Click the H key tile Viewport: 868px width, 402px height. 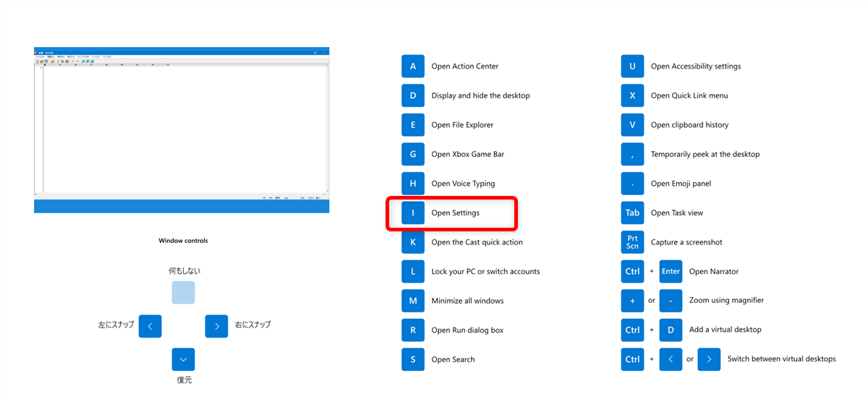tap(413, 184)
